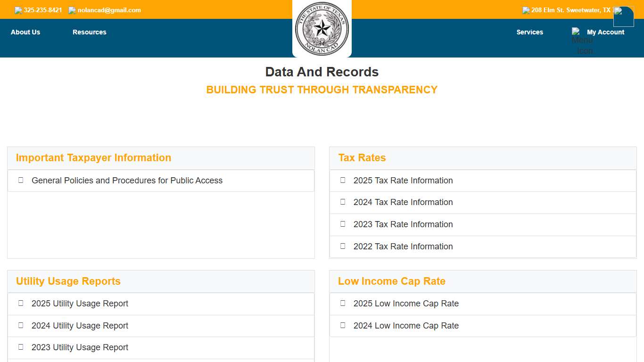Click the file icon beside 2024 Utility Usage Report
The width and height of the screenshot is (644, 362).
tap(21, 326)
